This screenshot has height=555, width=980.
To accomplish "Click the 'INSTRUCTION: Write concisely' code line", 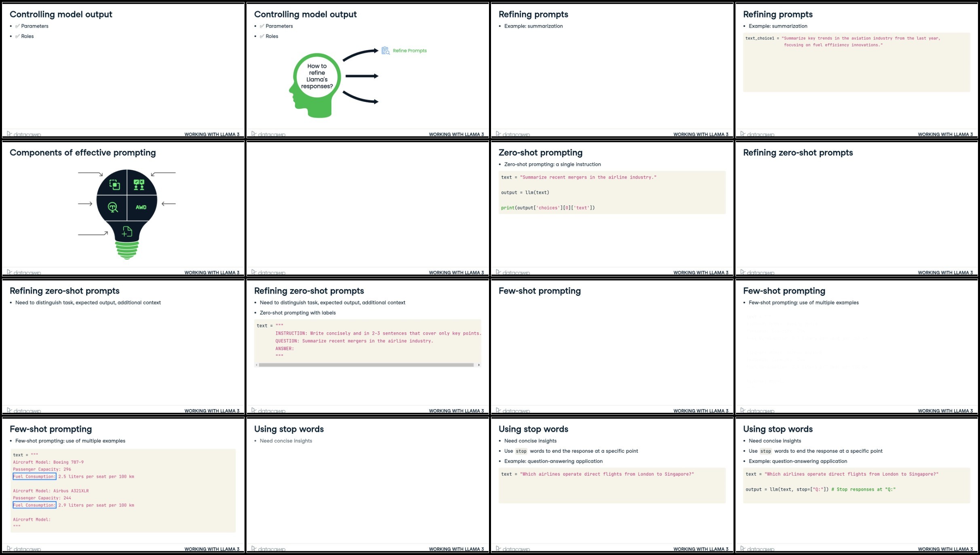I will [x=378, y=333].
